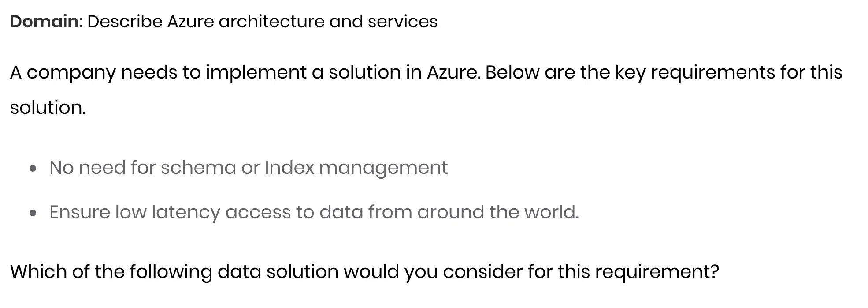
Task: Click the words "around the world."
Action: 498,212
